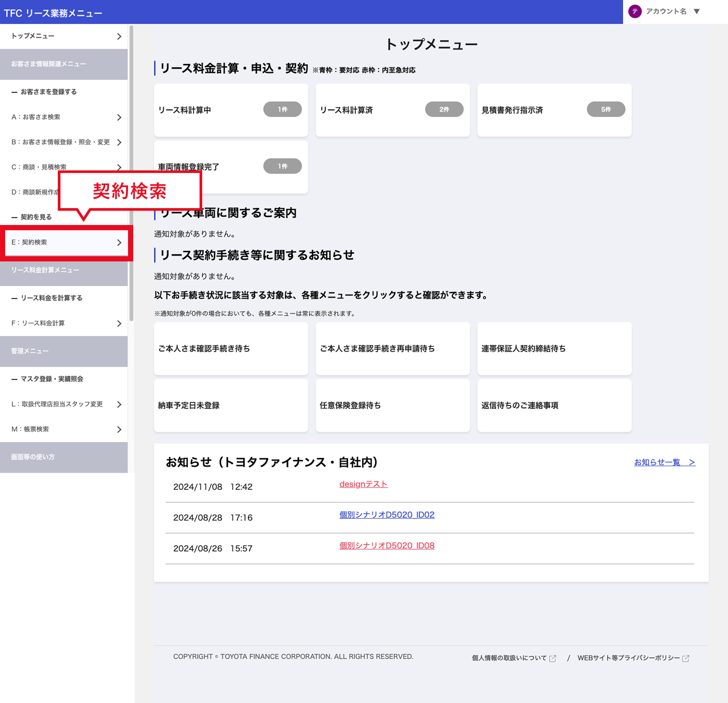The height and width of the screenshot is (703, 728).
Task: Open the account name dropdown arrow
Action: tap(696, 11)
